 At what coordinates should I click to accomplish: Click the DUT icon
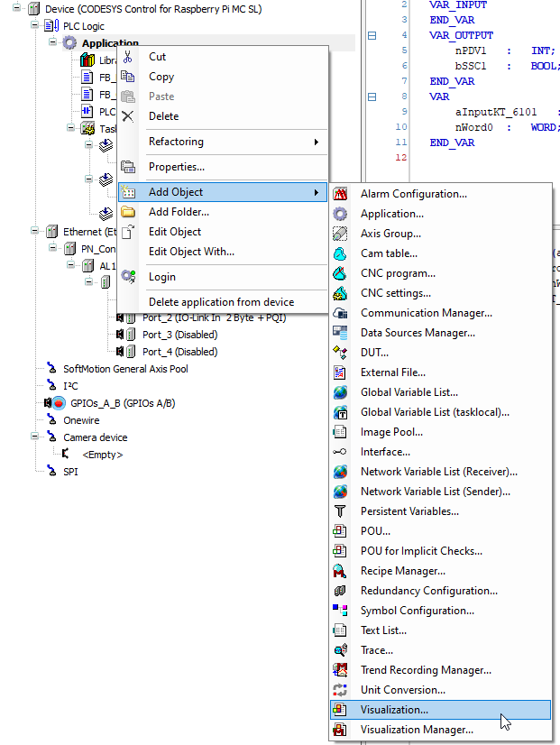(x=340, y=353)
